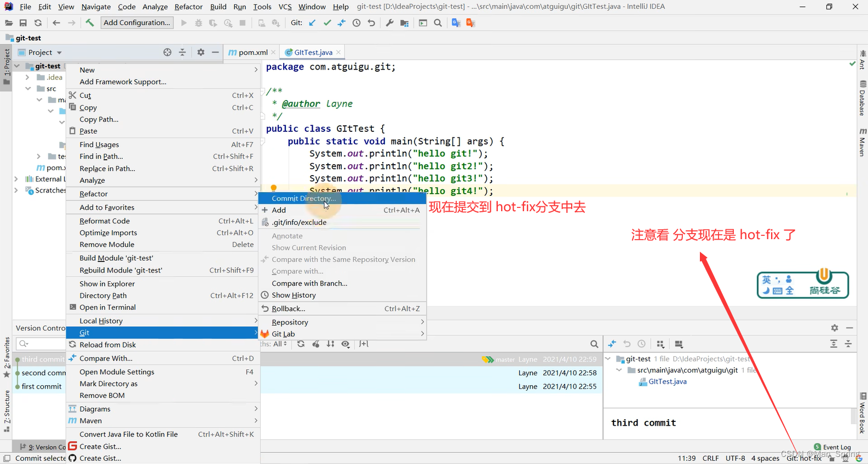Toggle the 2: Favorites tool window

tap(7, 357)
